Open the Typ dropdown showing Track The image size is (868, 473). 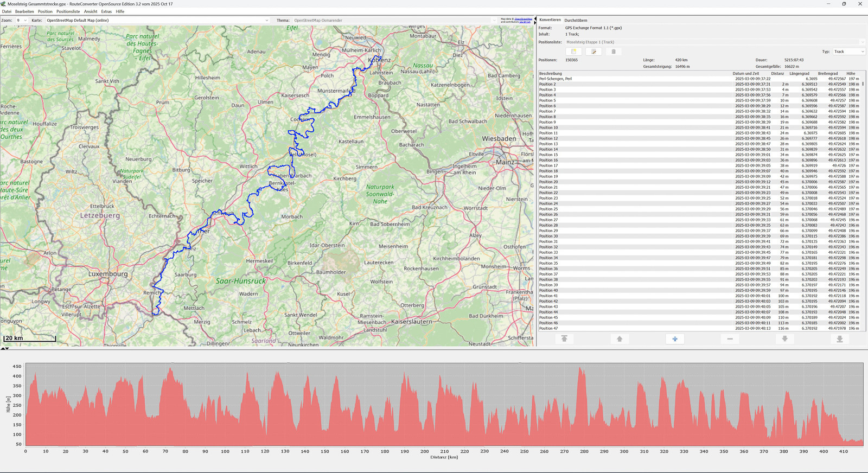tap(849, 52)
